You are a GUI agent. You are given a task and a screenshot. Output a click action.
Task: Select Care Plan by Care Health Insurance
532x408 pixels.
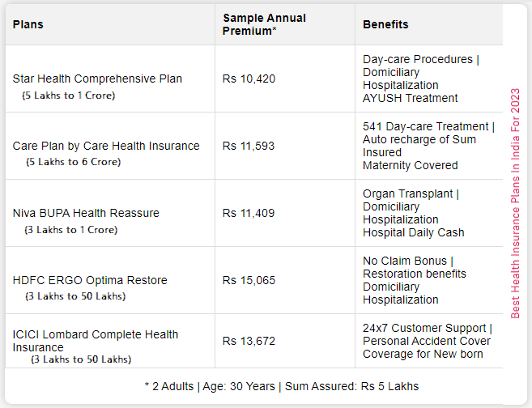pos(106,146)
